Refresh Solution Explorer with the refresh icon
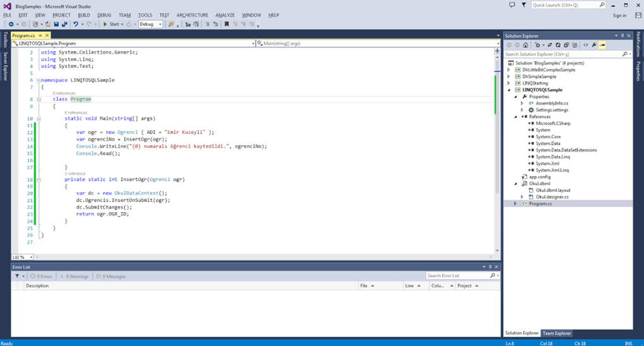The width and height of the screenshot is (644, 346). [558, 45]
